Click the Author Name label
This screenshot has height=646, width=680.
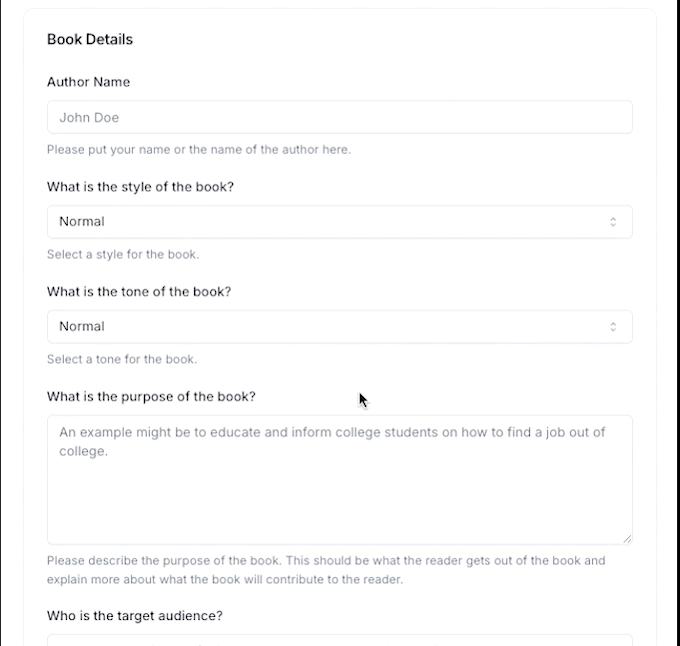[88, 82]
